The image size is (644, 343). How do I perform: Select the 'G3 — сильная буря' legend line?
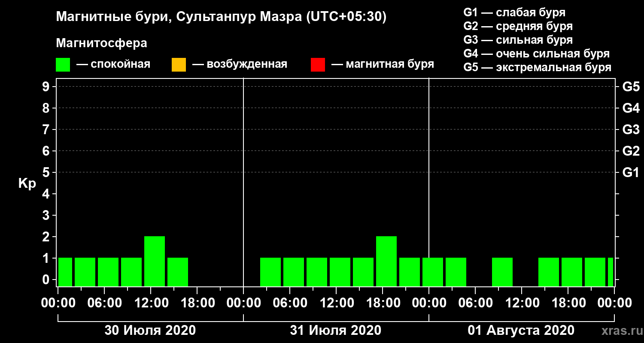coord(518,40)
